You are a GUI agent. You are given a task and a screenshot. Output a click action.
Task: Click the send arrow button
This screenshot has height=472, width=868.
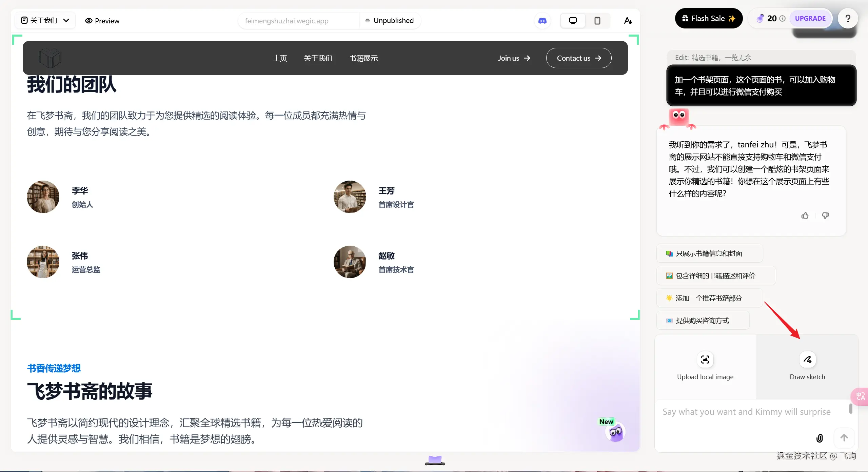pyautogui.click(x=844, y=438)
